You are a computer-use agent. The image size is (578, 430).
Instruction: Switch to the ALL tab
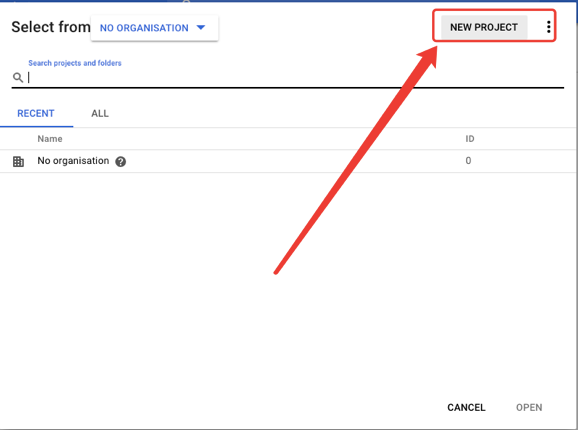pos(100,113)
